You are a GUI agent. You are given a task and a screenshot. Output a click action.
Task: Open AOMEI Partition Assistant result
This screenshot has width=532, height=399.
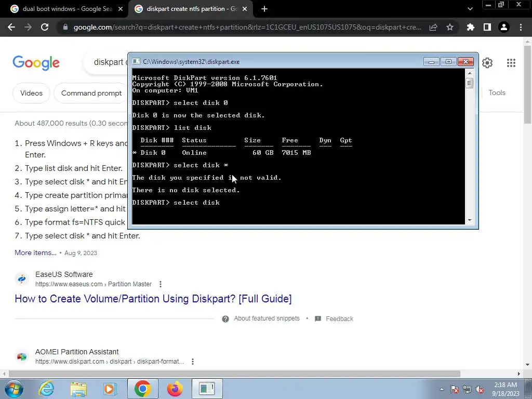[77, 352]
